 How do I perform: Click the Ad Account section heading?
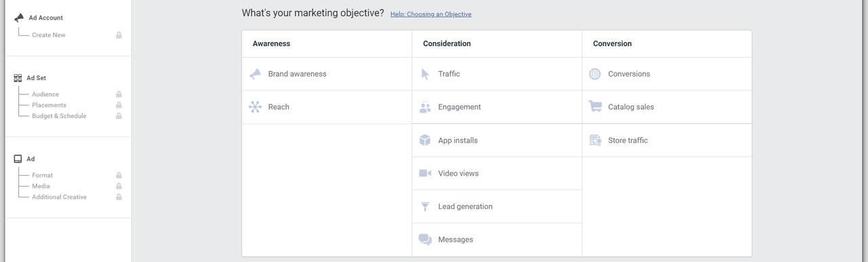tap(45, 18)
